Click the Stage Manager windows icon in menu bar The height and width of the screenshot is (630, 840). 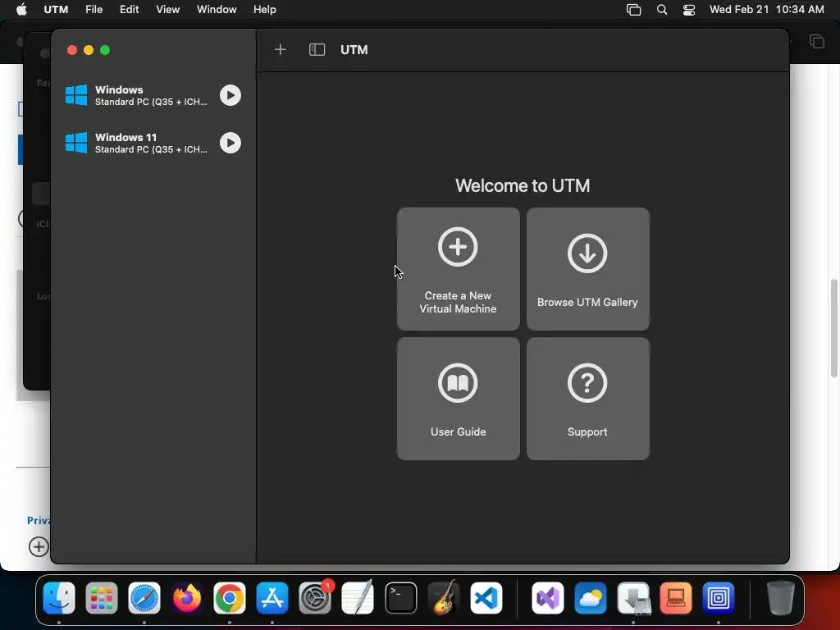point(634,10)
